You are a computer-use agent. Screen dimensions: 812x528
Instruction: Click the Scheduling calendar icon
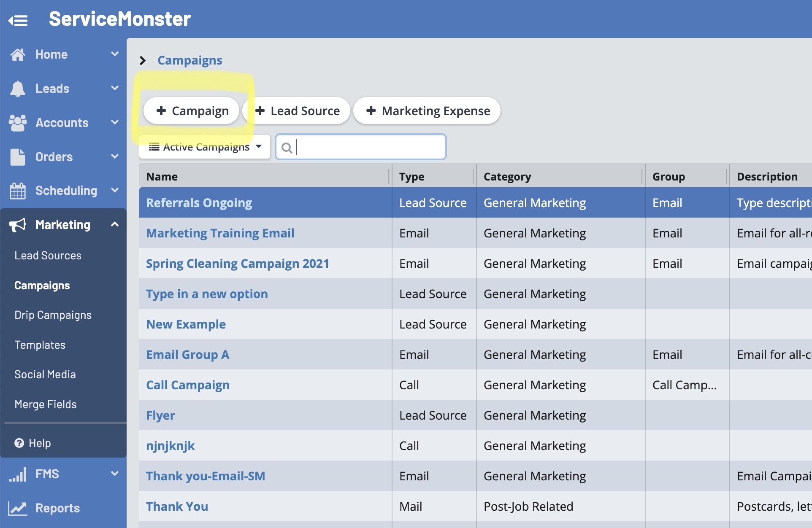[18, 191]
